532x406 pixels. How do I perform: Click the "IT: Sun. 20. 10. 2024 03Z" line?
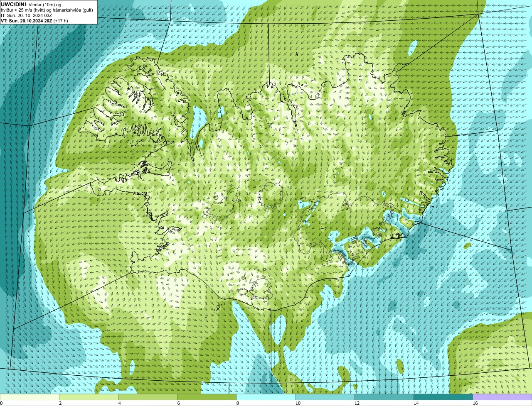(26, 15)
